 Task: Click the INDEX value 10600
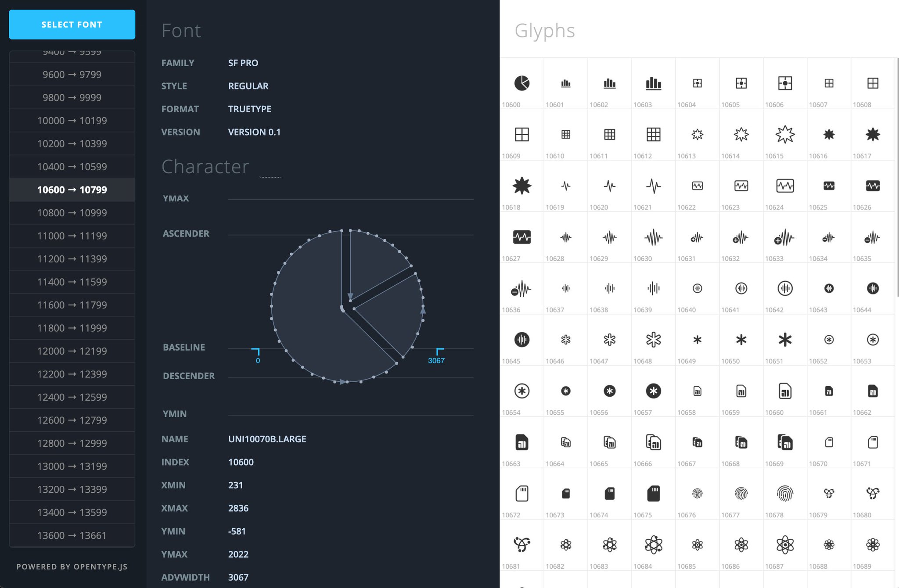point(241,462)
